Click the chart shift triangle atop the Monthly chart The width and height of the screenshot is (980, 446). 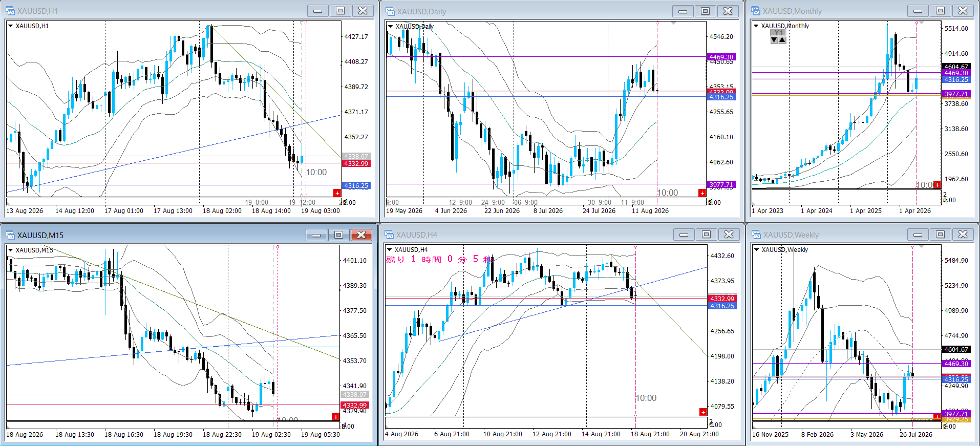pyautogui.click(x=922, y=23)
